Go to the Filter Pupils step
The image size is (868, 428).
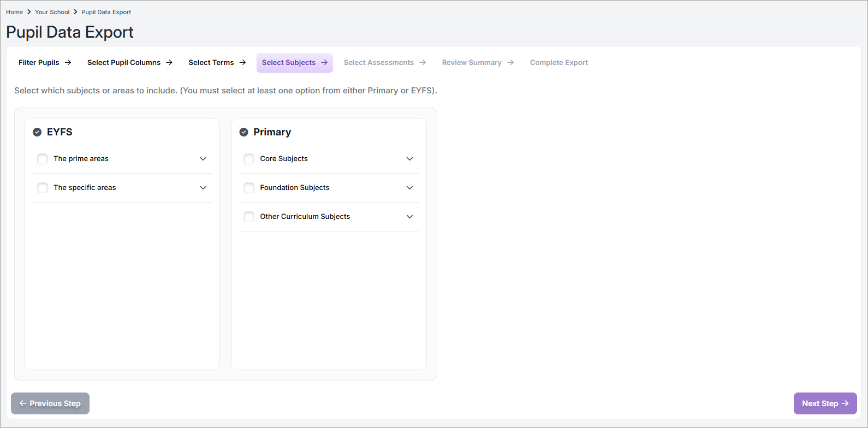[45, 63]
